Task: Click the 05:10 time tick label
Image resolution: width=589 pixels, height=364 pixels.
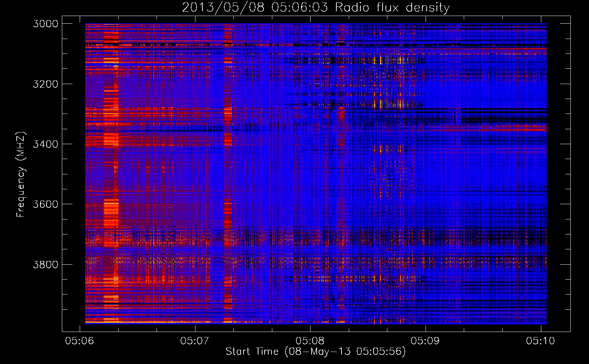Action: pyautogui.click(x=541, y=341)
